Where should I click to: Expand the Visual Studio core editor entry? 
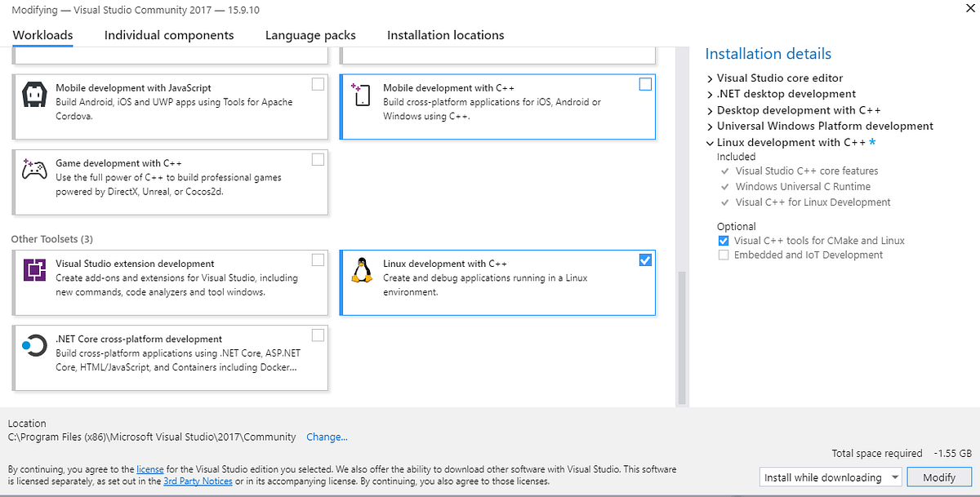709,78
